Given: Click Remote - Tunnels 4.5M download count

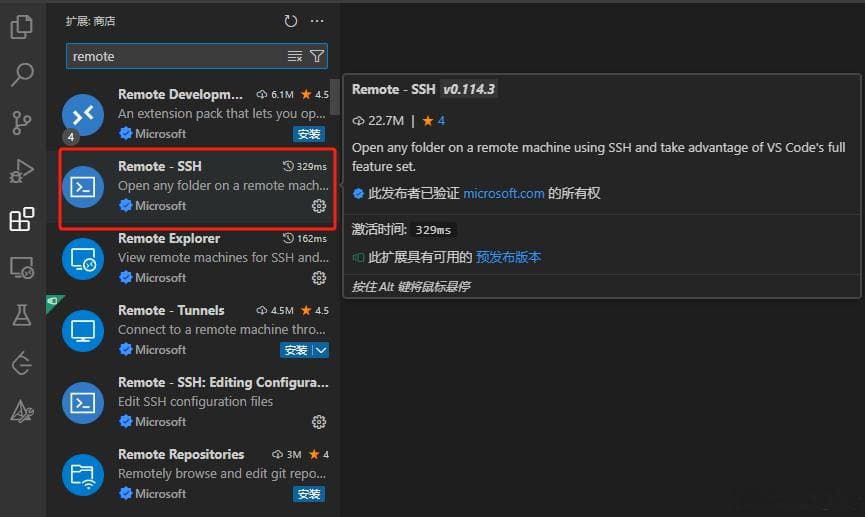Looking at the screenshot, I should pyautogui.click(x=275, y=311).
